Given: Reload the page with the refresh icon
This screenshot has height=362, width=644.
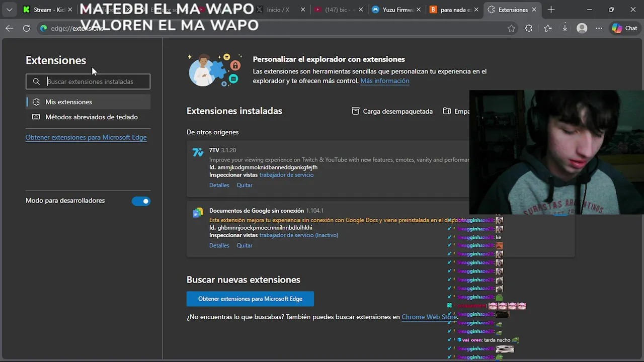Looking at the screenshot, I should coord(26,28).
